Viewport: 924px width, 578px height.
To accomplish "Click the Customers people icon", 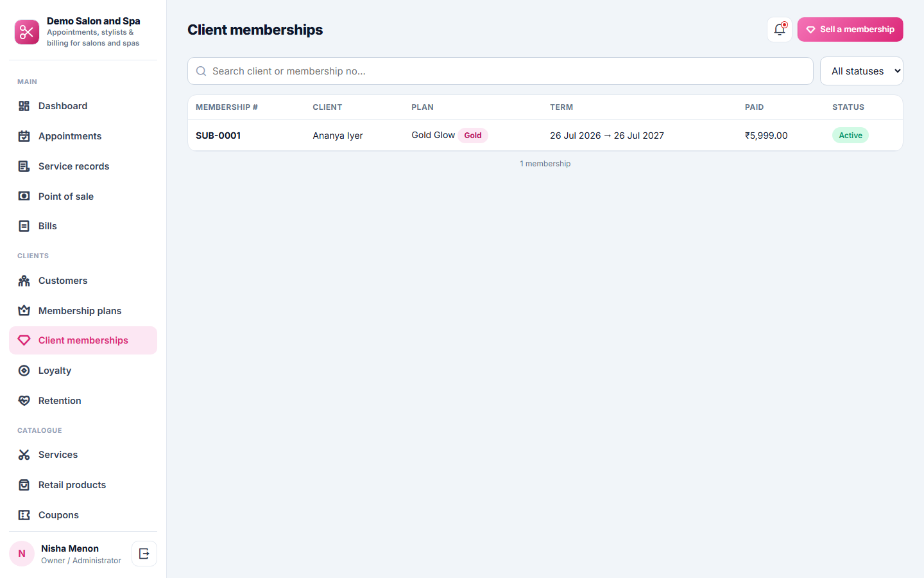I will [24, 281].
